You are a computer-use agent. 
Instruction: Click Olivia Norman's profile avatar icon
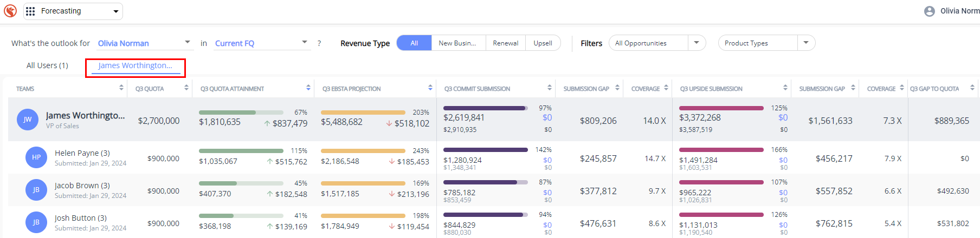pos(929,11)
